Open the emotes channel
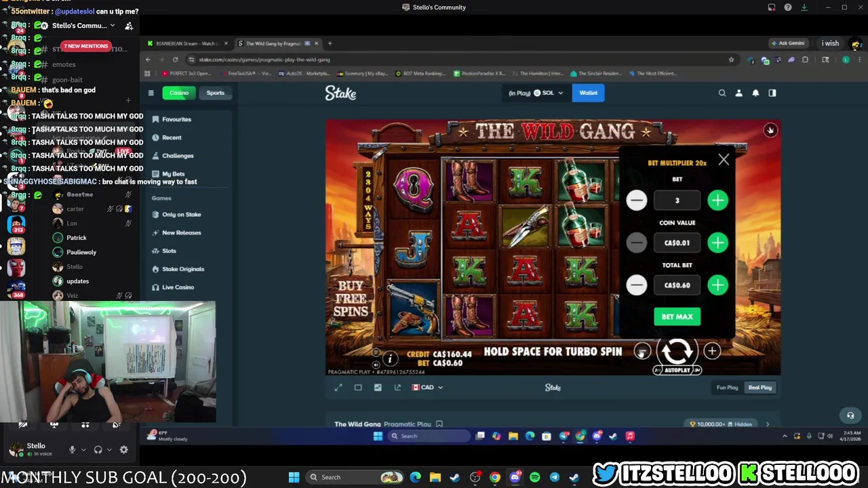Viewport: 868px width, 488px height. click(64, 64)
